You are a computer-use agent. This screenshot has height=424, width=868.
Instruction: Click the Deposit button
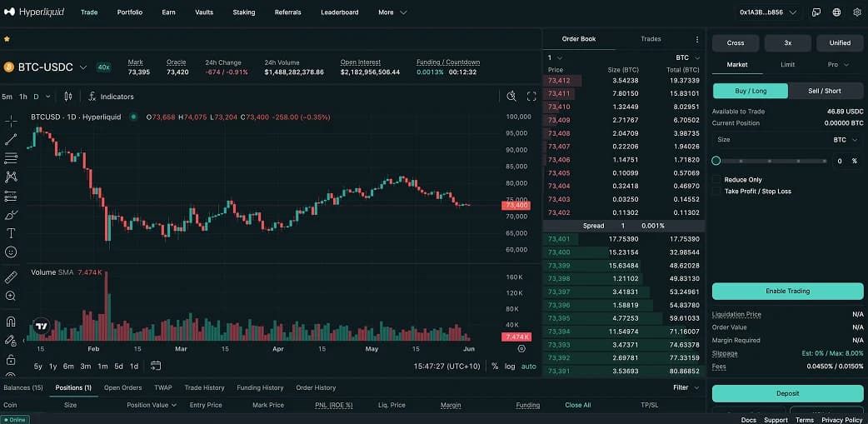click(x=787, y=393)
